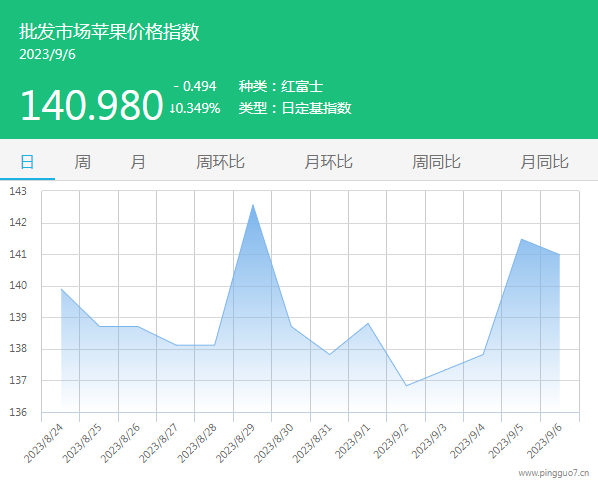Open the 周环比 tab
The width and height of the screenshot is (598, 484).
point(220,162)
